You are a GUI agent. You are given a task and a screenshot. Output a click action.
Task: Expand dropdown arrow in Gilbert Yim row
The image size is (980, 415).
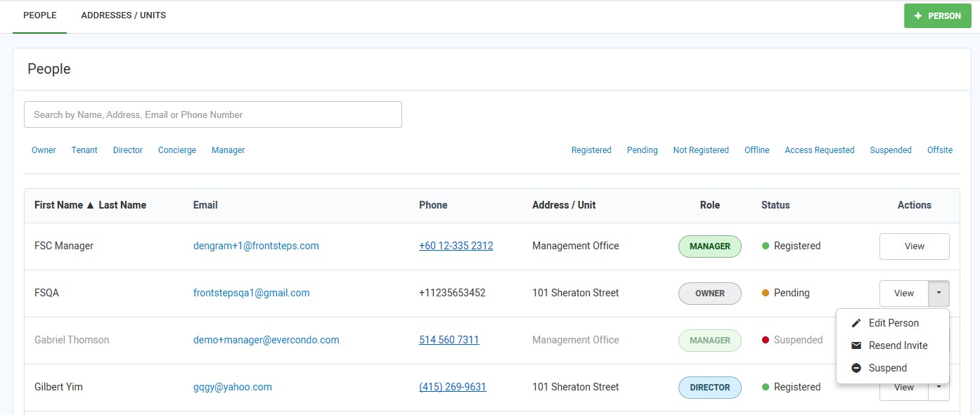(939, 387)
